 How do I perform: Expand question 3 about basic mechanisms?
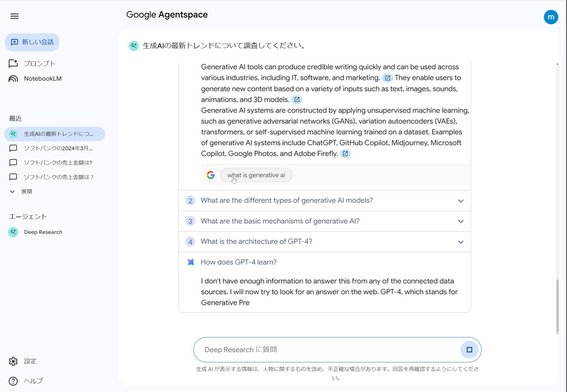pos(460,221)
